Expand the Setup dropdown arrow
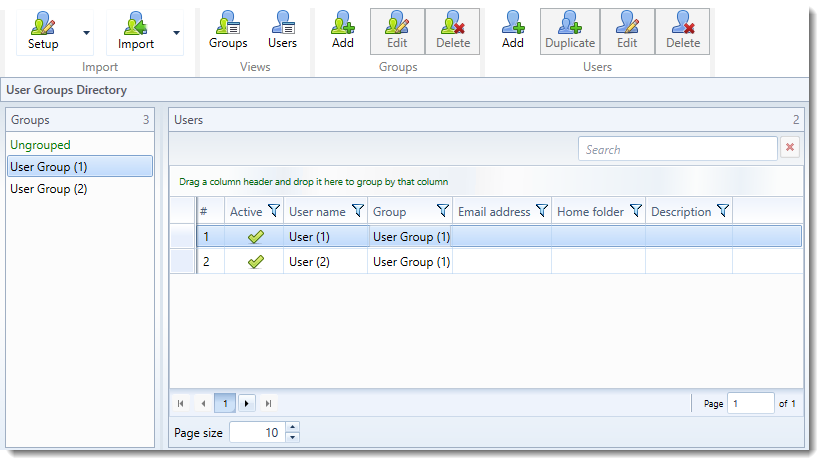 (x=86, y=33)
